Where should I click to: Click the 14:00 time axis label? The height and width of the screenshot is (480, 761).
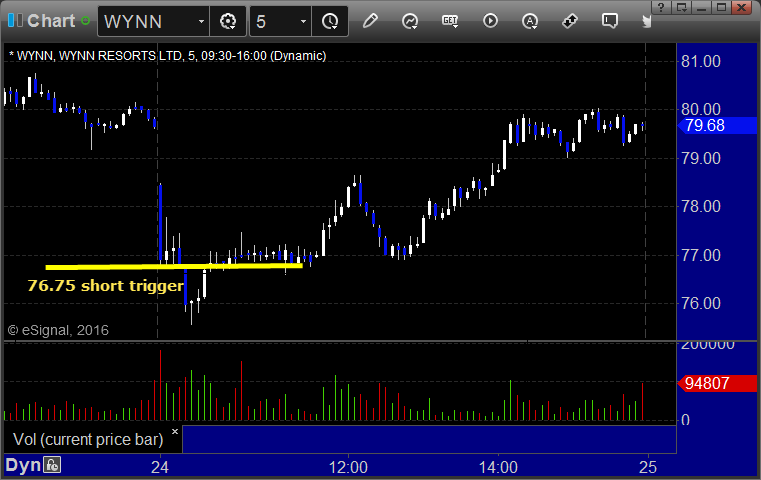498,467
